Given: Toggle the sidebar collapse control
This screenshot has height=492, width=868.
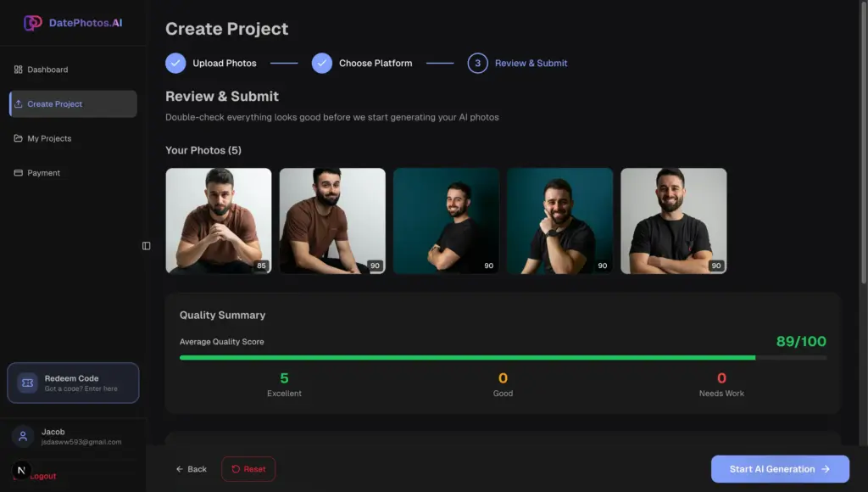Looking at the screenshot, I should tap(146, 245).
